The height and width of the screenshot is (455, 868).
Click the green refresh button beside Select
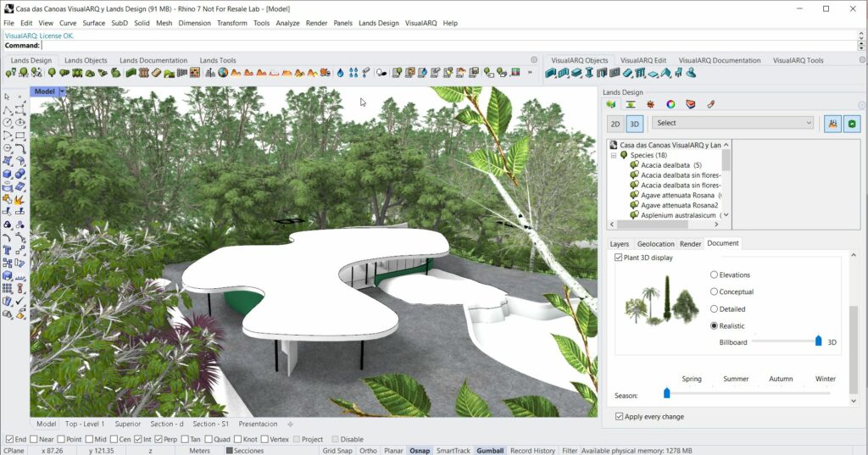[852, 124]
